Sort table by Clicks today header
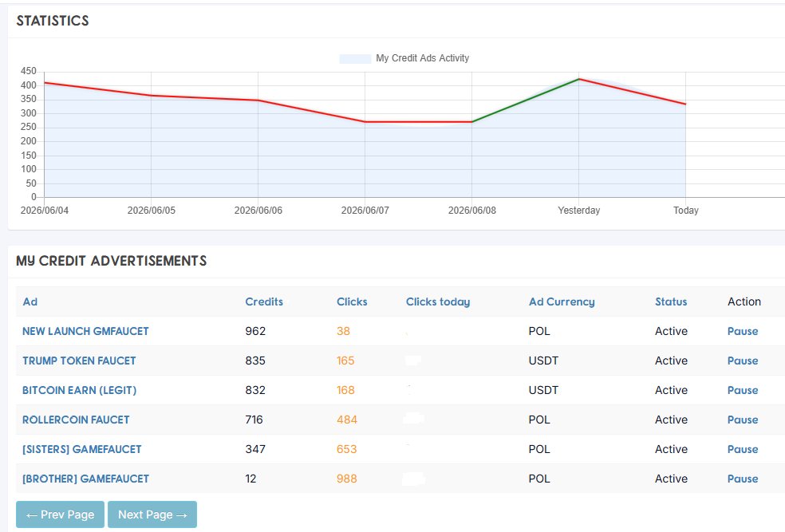Viewport: 785px width, 532px height. pyautogui.click(x=438, y=301)
